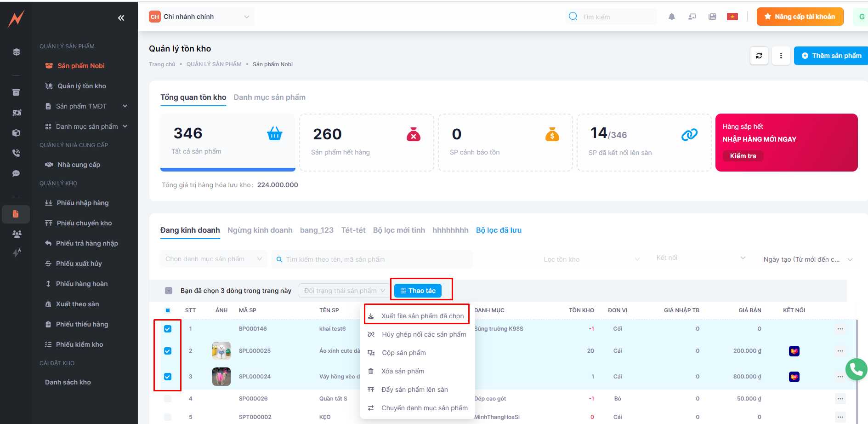Screen dimensions: 868x424
Task: Click the Kiểm tra button on banner
Action: click(743, 156)
